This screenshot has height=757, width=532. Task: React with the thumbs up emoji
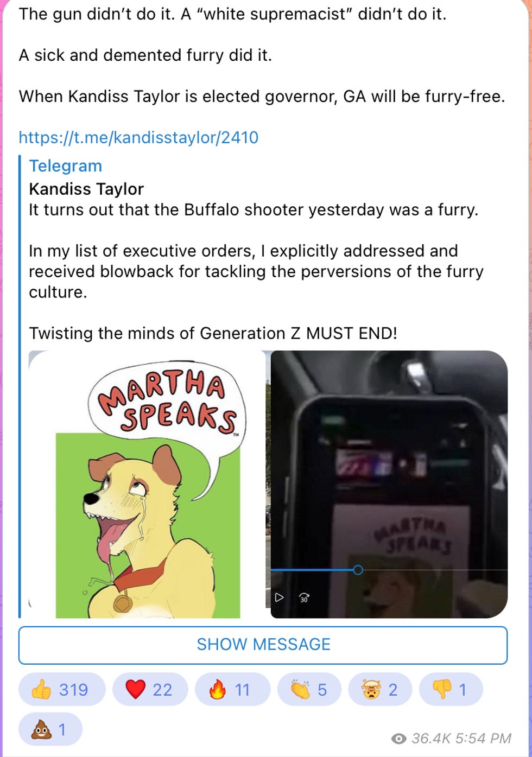pos(61,690)
